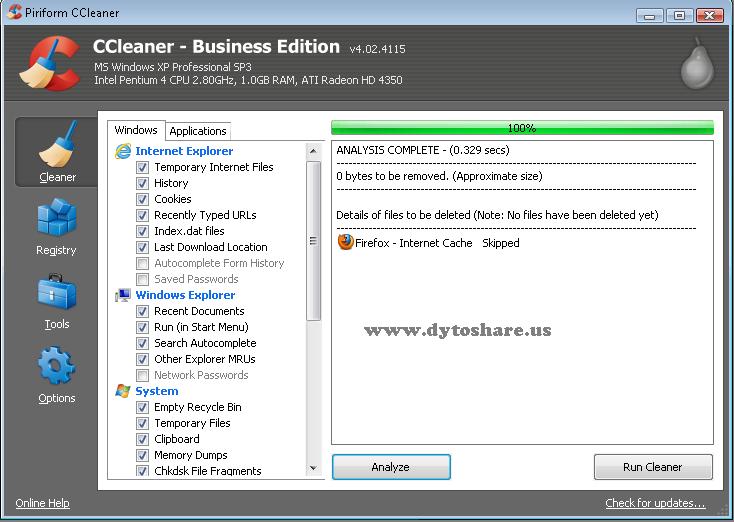
Task: Maximize the Piriform CCleaner window
Action: [679, 15]
